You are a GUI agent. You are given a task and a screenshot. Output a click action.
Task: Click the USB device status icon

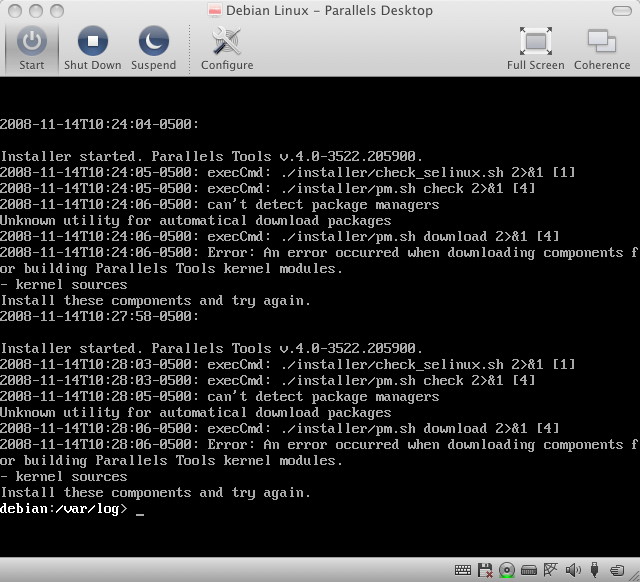pos(595,570)
